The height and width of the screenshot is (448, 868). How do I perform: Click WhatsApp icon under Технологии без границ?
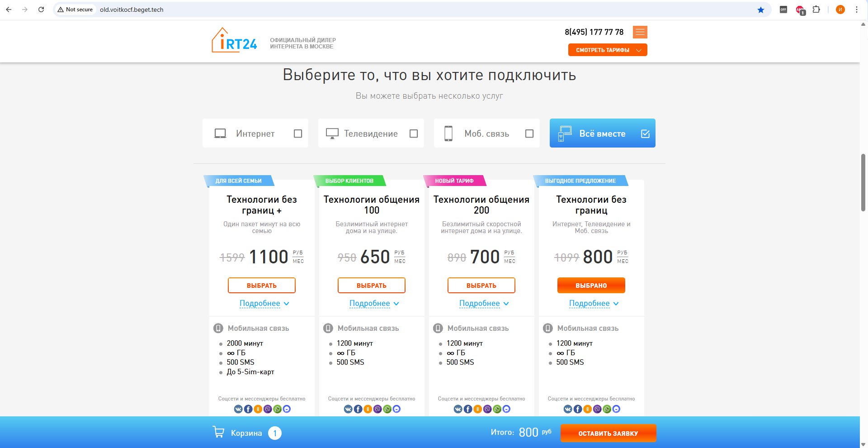pyautogui.click(x=607, y=409)
